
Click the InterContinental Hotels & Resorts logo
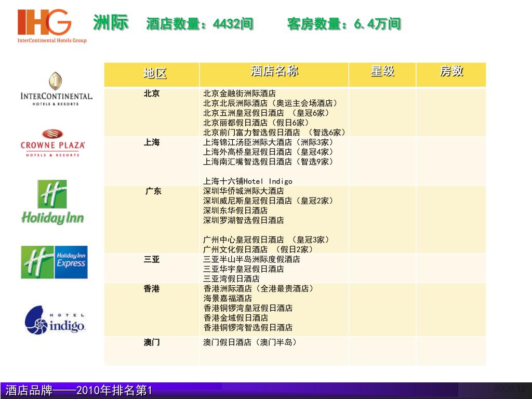tap(56, 89)
